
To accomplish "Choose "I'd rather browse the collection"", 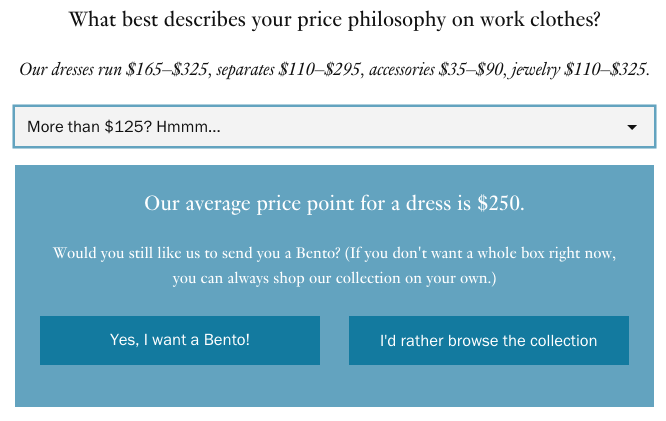I will (488, 341).
